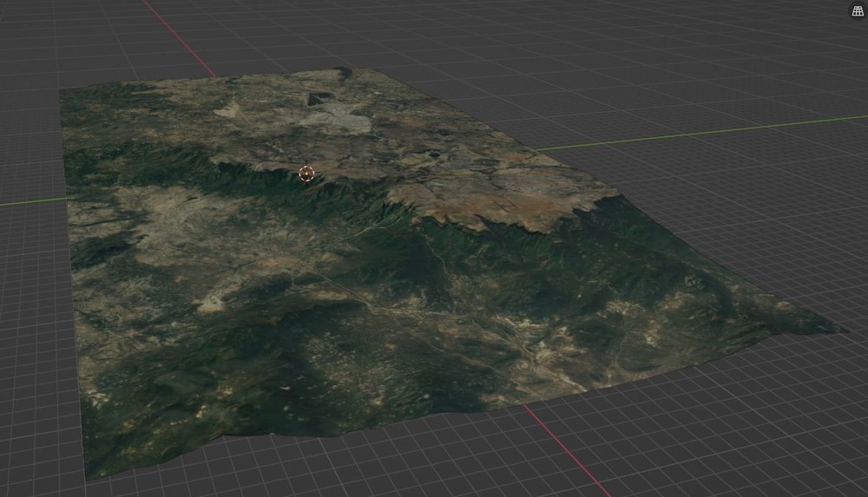
Task: Toggle perspective/orthographic view with grid icon
Action: coord(858,11)
